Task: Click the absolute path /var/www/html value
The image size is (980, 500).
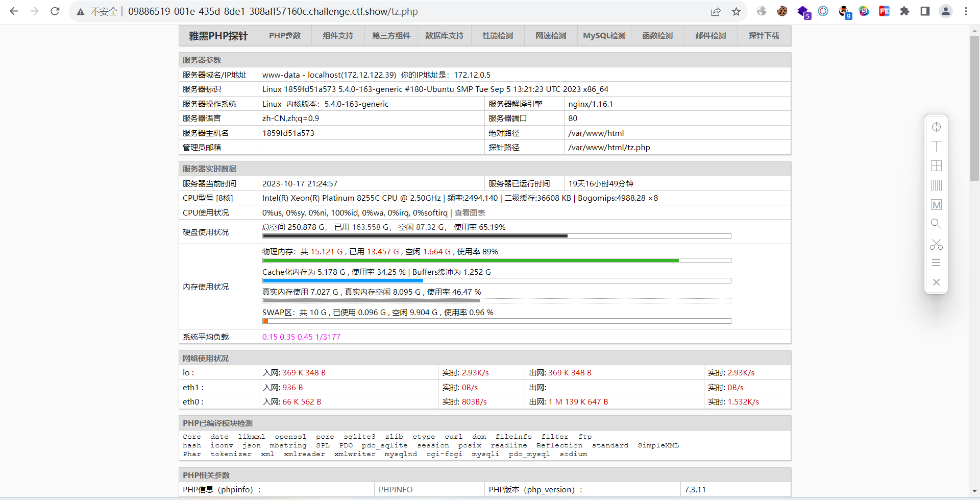Action: point(596,133)
